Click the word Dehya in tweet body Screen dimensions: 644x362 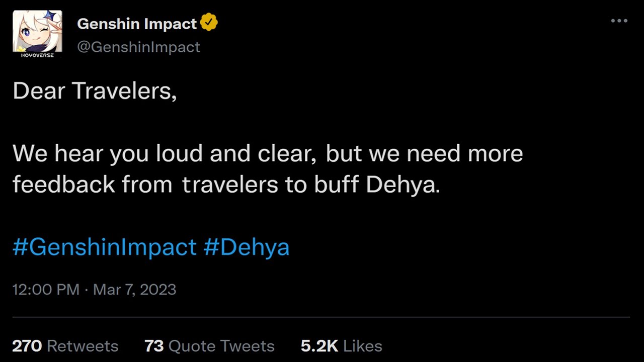click(x=401, y=185)
